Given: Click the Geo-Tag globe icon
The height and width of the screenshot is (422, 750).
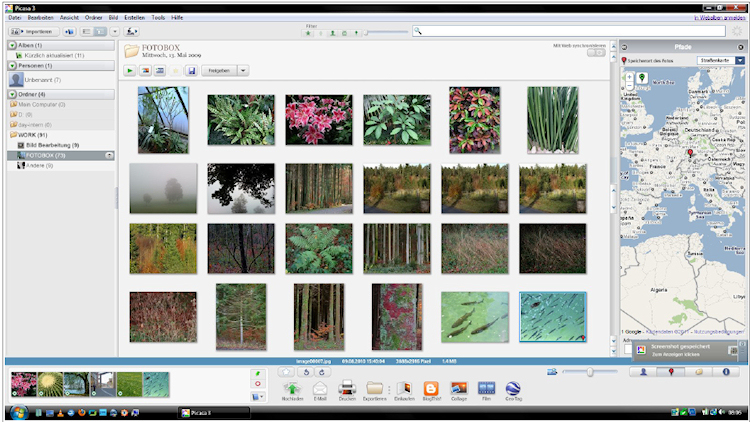Looking at the screenshot, I should coord(513,388).
